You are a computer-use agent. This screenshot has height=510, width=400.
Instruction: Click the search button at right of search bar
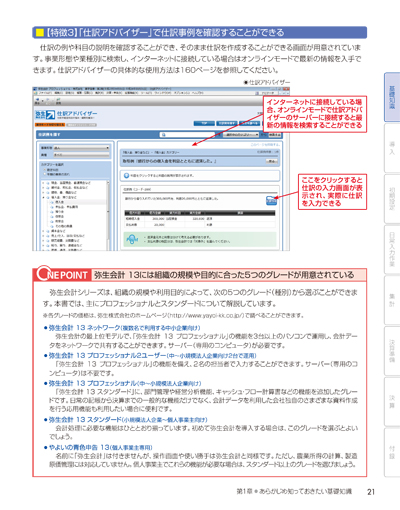(275, 135)
